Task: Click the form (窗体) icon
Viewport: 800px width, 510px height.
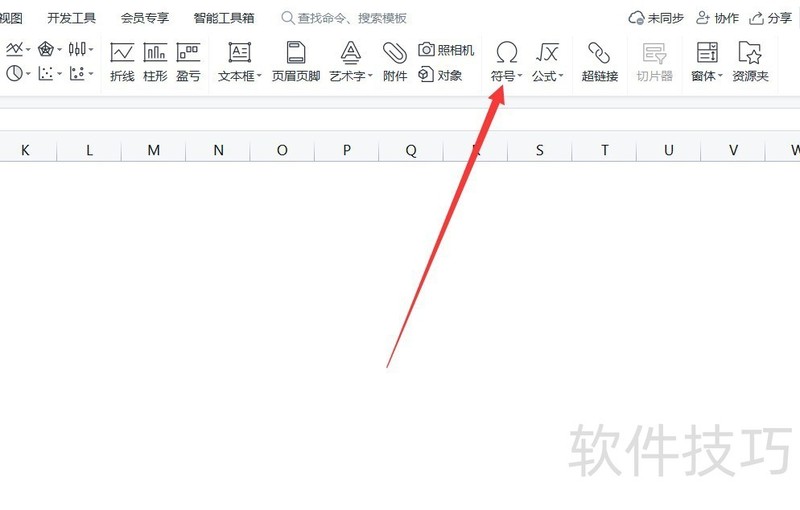Action: [707, 52]
